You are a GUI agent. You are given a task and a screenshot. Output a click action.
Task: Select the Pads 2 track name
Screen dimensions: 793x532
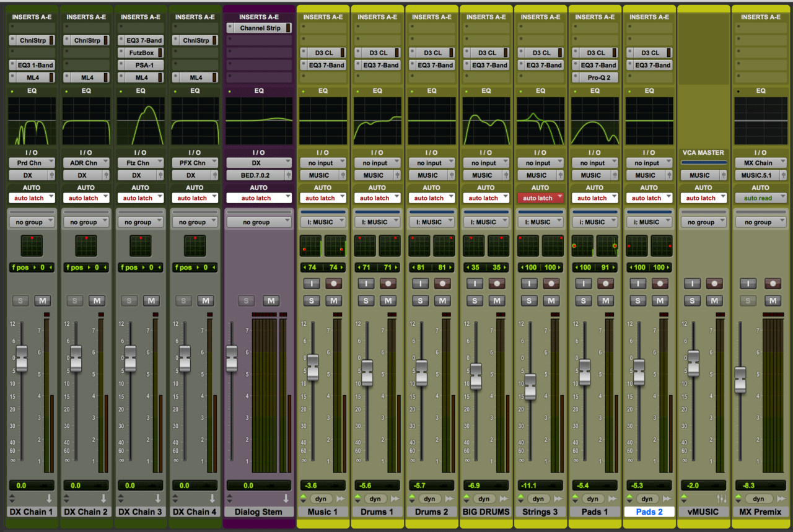click(649, 512)
